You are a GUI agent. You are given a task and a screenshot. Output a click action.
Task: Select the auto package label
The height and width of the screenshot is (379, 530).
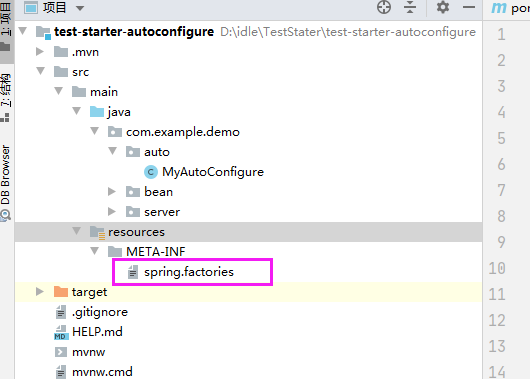tap(157, 152)
